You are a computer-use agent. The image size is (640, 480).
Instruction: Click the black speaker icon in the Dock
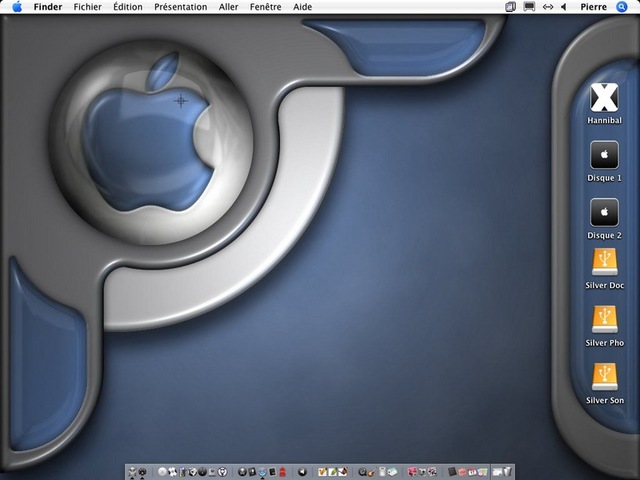tap(302, 472)
